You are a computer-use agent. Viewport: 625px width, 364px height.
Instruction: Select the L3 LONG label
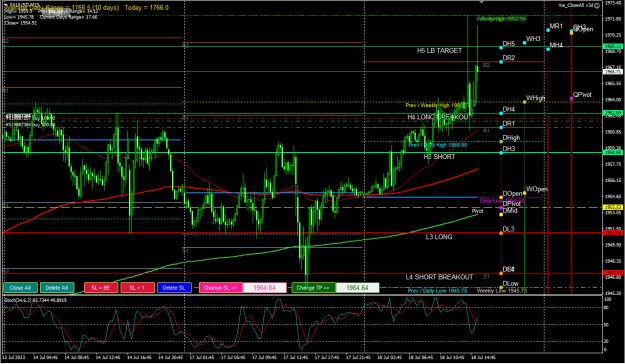pyautogui.click(x=439, y=237)
